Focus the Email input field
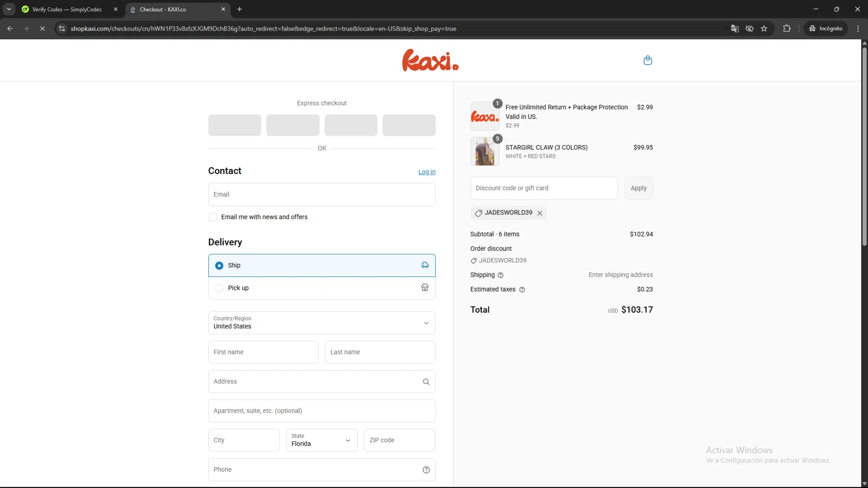This screenshot has width=868, height=488. pyautogui.click(x=322, y=194)
